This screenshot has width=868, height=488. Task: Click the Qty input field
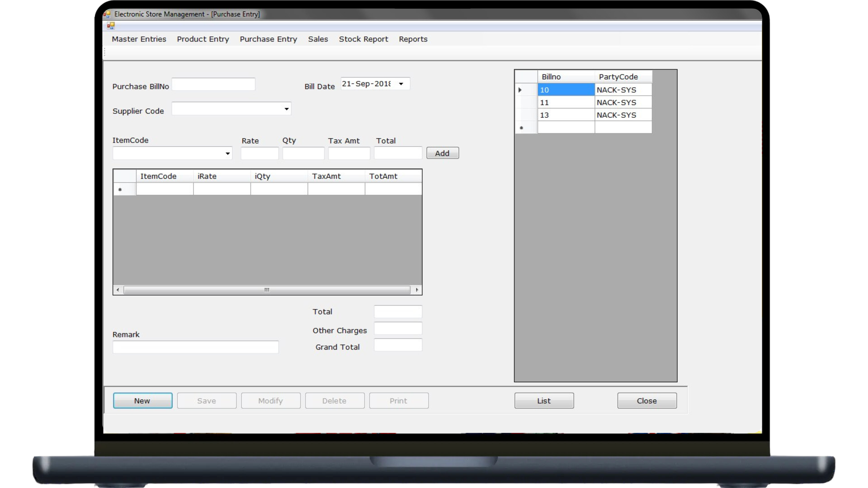(303, 153)
